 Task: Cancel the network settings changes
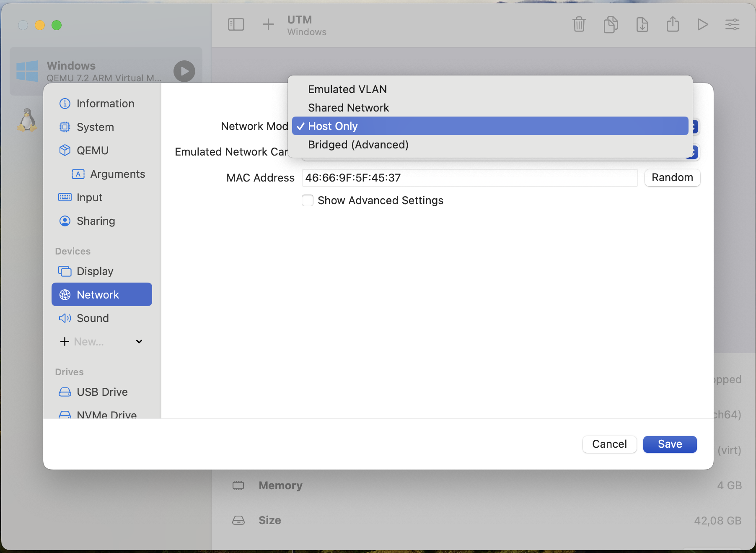click(609, 444)
